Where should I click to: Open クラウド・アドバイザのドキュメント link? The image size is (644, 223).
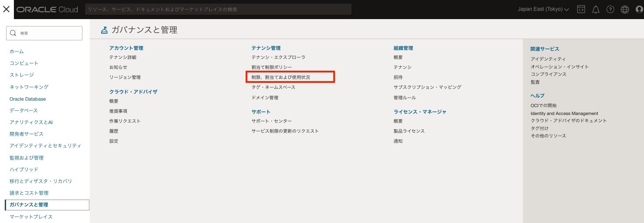[x=568, y=121]
